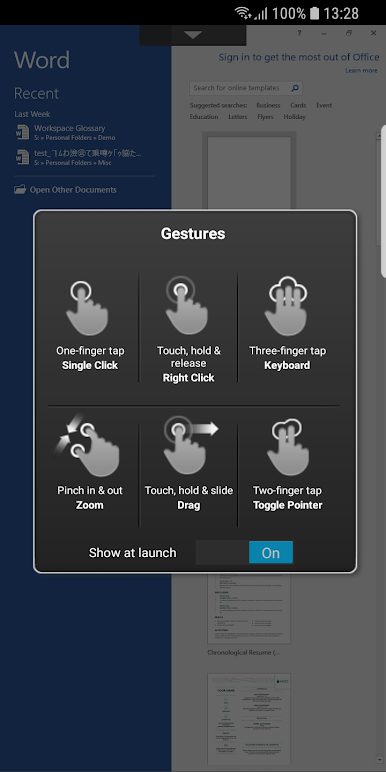The height and width of the screenshot is (772, 386).
Task: Tap the Touch, hold & slide Drag icon
Action: click(190, 445)
